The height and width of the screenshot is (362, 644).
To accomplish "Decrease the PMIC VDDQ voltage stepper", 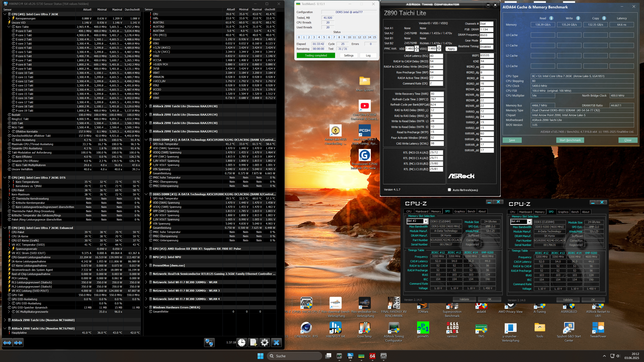I will coord(439,50).
